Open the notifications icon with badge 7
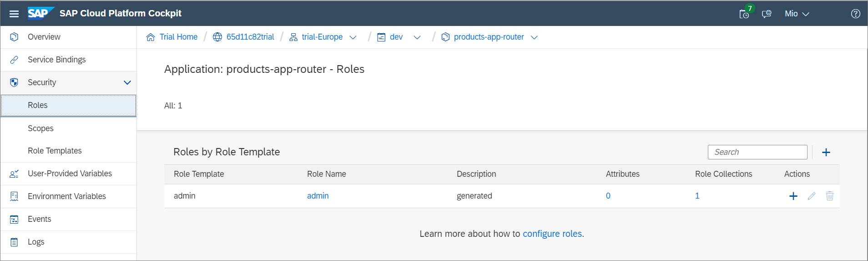The width and height of the screenshot is (868, 261). point(745,14)
